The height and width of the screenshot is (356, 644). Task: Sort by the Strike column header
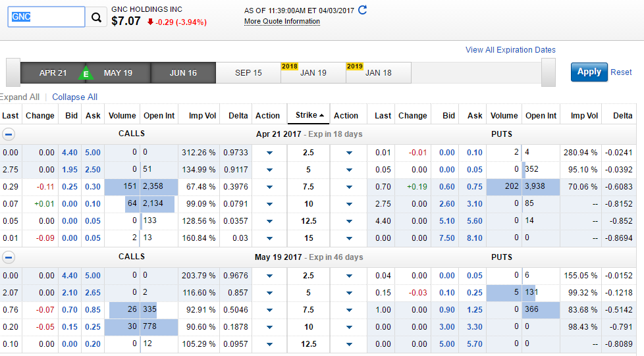point(309,115)
